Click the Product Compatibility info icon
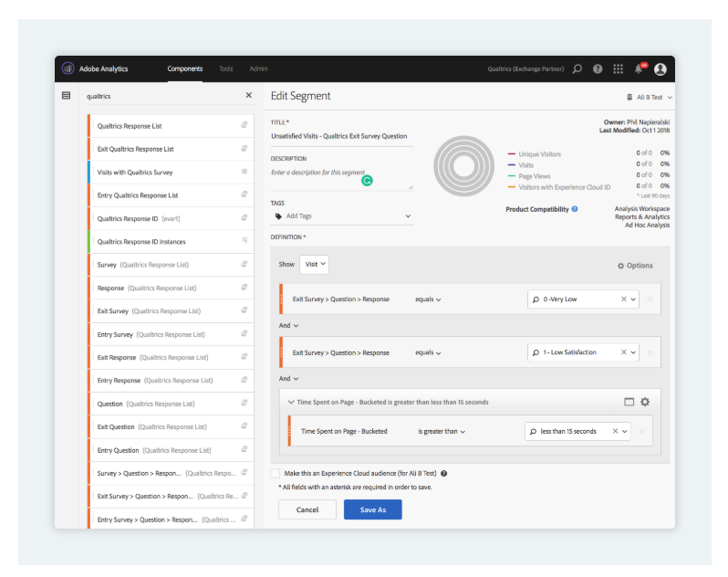The width and height of the screenshot is (728, 577). 575,209
